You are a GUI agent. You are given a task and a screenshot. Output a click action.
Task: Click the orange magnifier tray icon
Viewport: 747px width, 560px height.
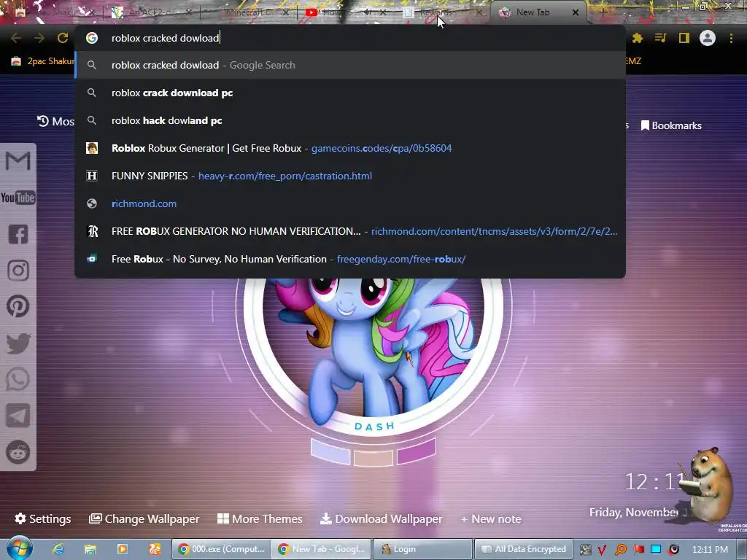(x=620, y=550)
